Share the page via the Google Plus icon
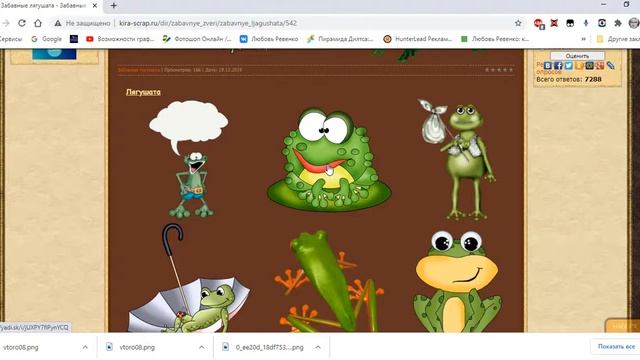640x360 pixels. pos(600,65)
